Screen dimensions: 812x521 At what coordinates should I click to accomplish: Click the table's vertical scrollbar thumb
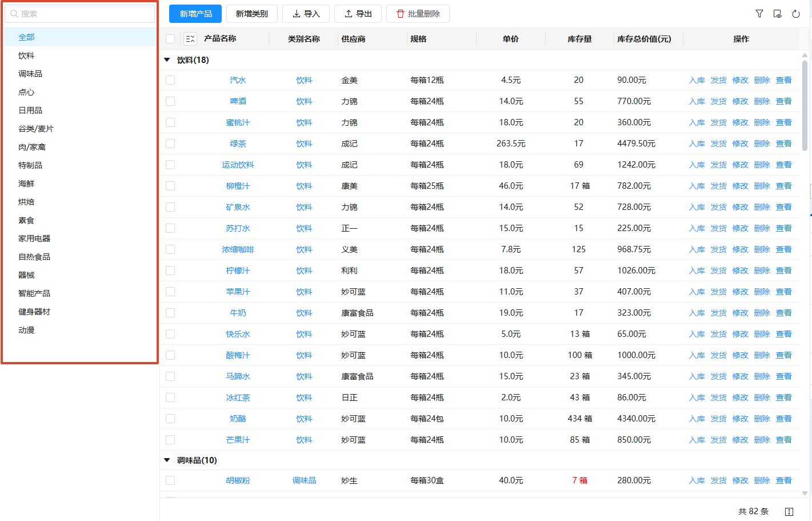[805, 106]
